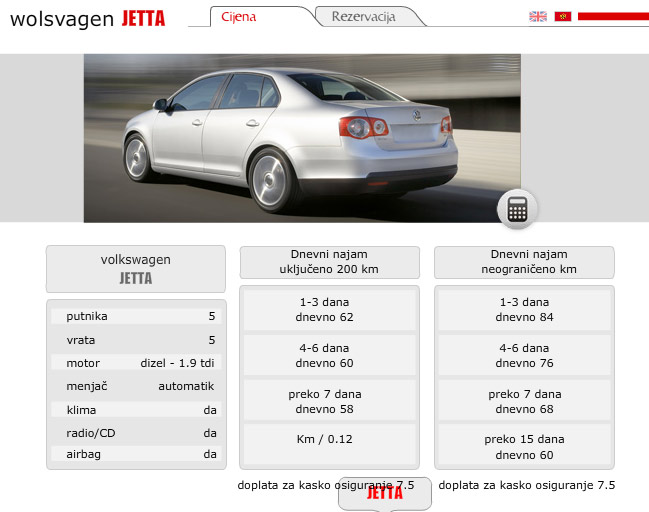The image size is (649, 512).
Task: Select the 'preko 7 dana dnevno 68' cell
Action: 524,401
